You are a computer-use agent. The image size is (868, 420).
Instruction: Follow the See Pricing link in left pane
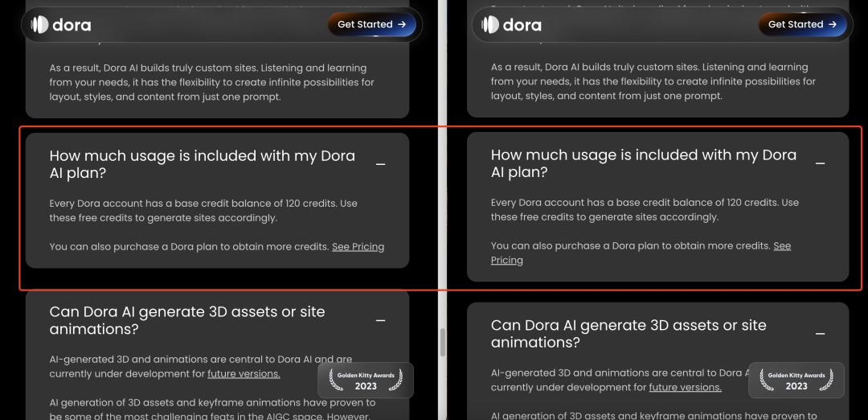click(x=358, y=247)
